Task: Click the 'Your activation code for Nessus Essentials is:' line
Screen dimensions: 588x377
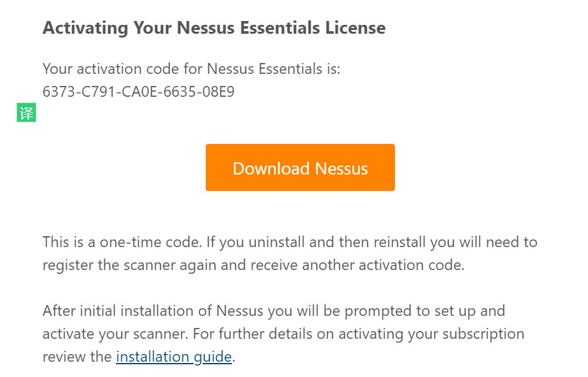Action: pos(191,69)
